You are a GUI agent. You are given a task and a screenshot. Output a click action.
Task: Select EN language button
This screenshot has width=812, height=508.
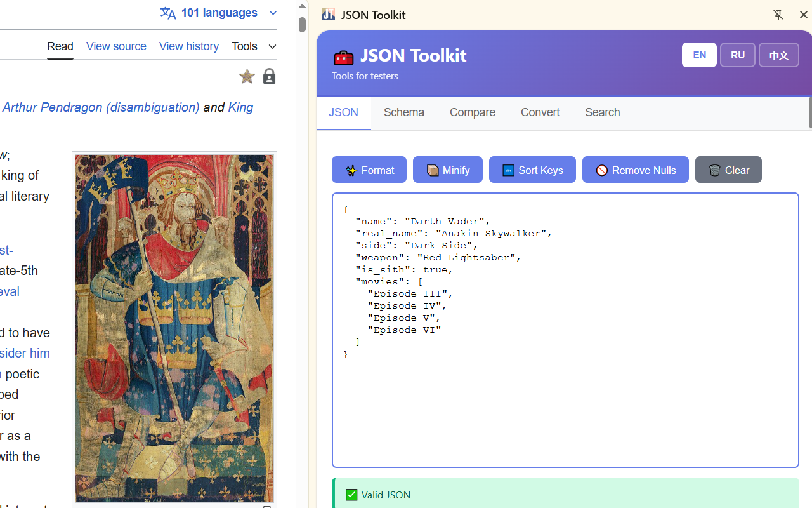pos(699,55)
